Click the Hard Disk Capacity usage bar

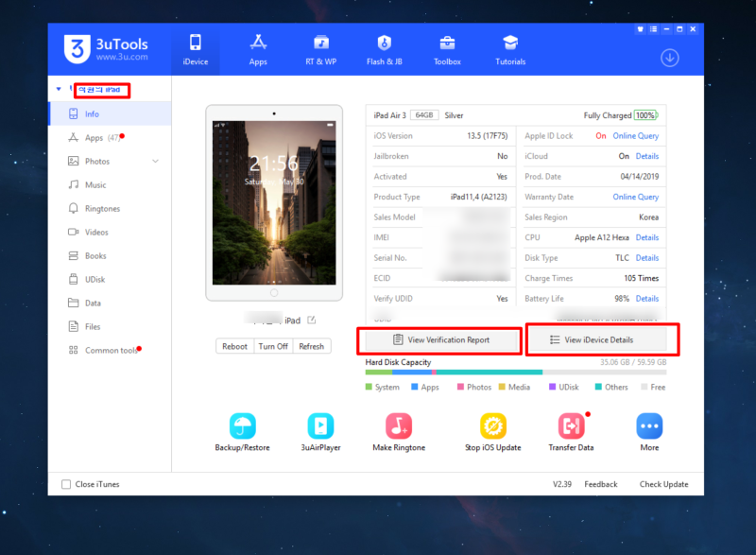(x=515, y=373)
